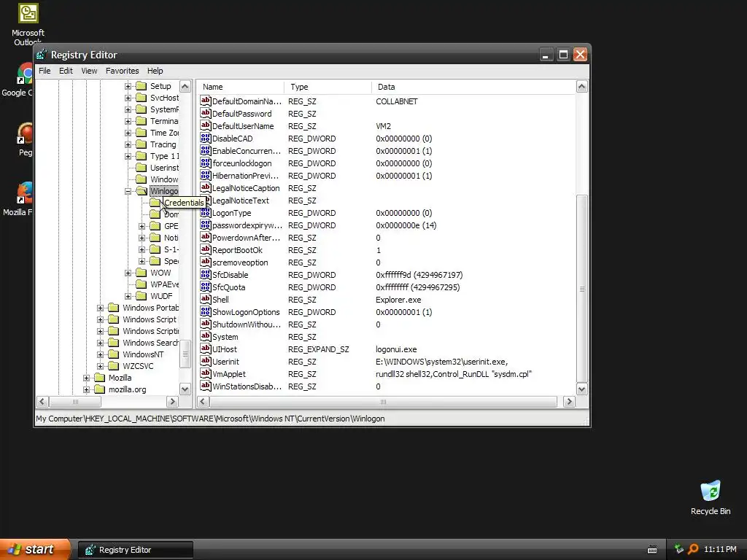747x560 pixels.
Task: Select the WZCSVC folder icon
Action: pos(113,366)
